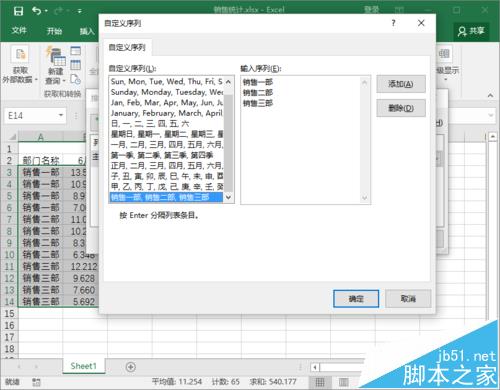Select the 子, 丑, 寅, 卯 list entry
This screenshot has width=500, height=390.
(167, 176)
